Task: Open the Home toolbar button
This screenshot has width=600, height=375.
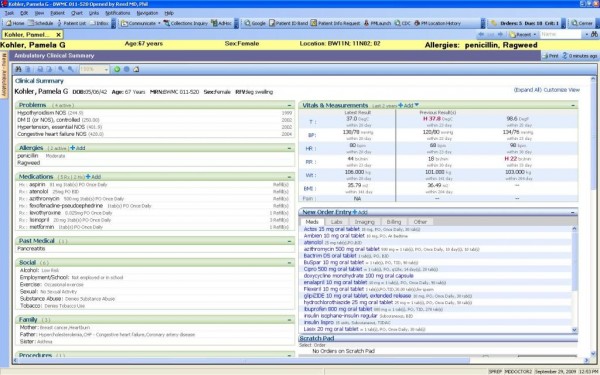Action: point(15,23)
